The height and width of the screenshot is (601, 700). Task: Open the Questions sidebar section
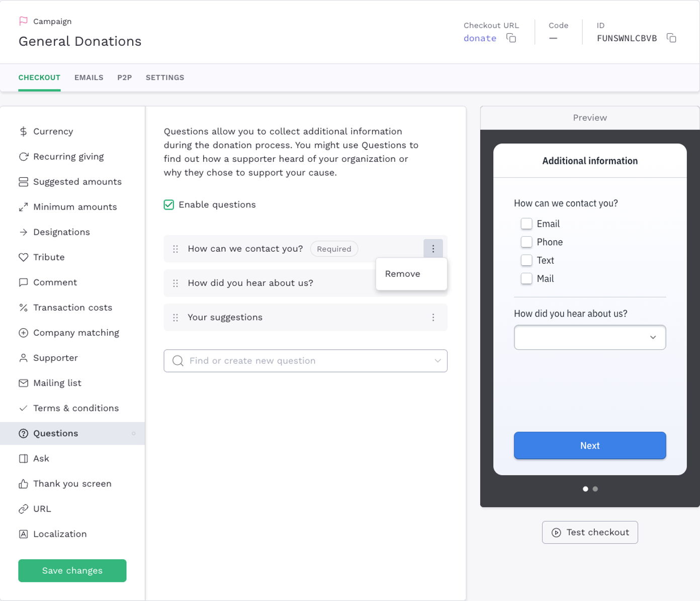point(72,433)
